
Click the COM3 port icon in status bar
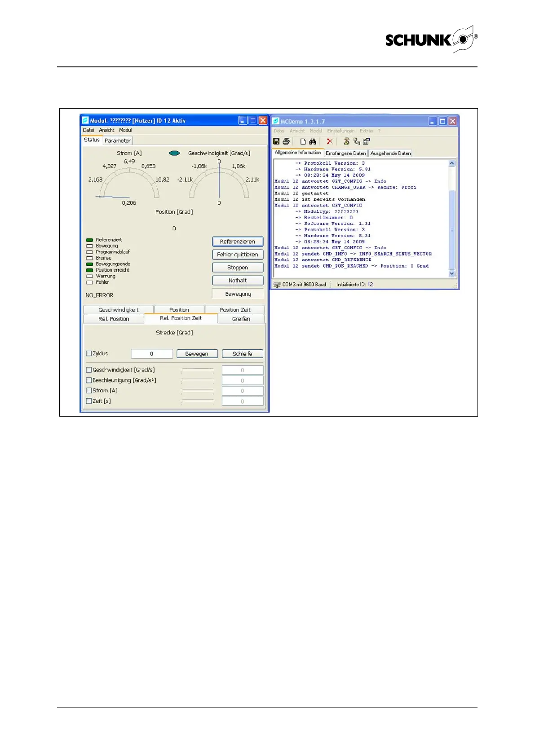[277, 285]
